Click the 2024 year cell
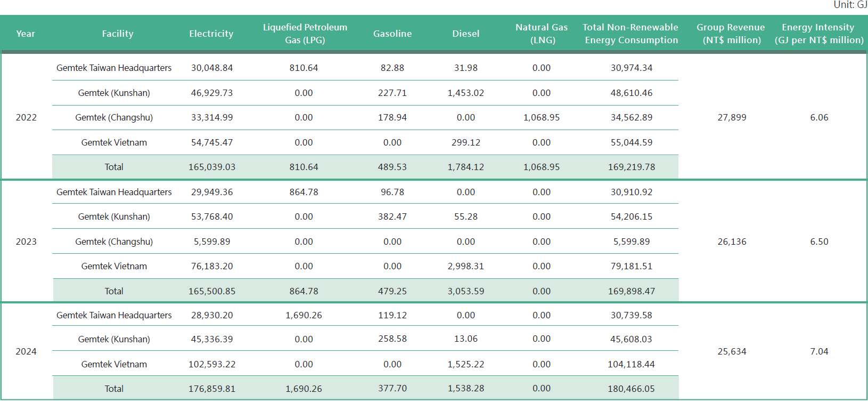This screenshot has width=868, height=402. pyautogui.click(x=26, y=351)
